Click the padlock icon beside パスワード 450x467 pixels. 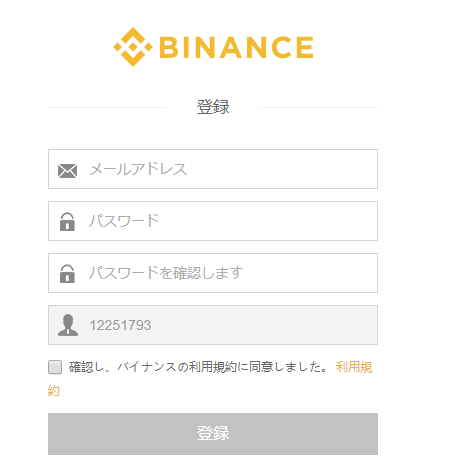(x=67, y=222)
